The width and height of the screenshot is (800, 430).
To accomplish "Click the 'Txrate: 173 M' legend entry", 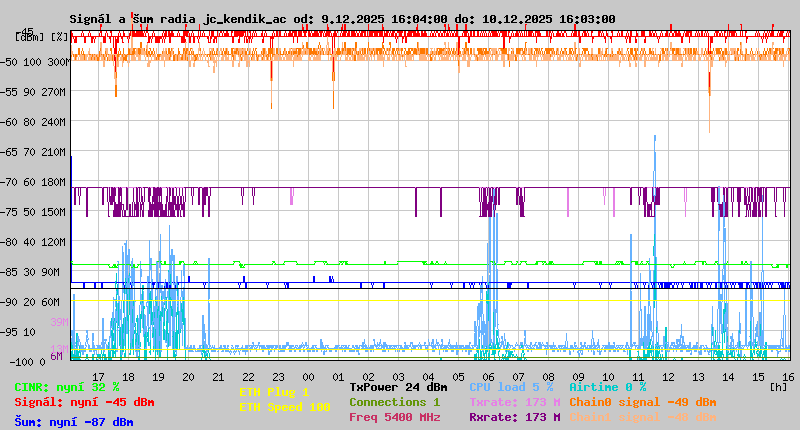I will tap(515, 402).
